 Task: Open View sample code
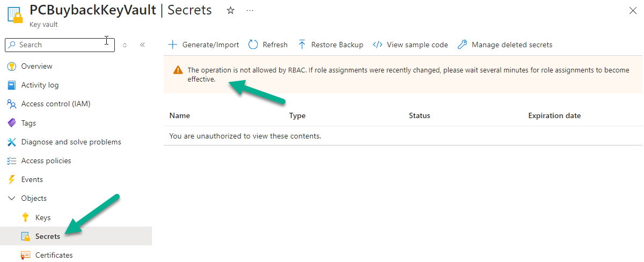click(410, 45)
